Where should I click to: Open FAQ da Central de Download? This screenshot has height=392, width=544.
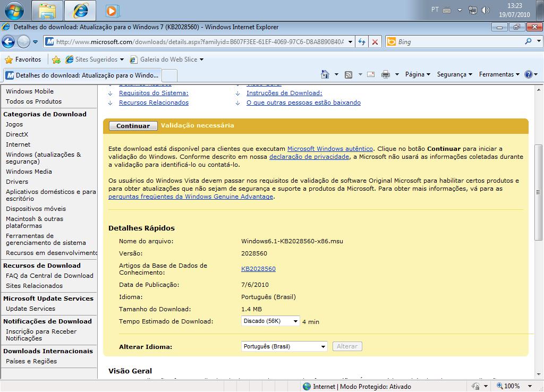point(49,276)
